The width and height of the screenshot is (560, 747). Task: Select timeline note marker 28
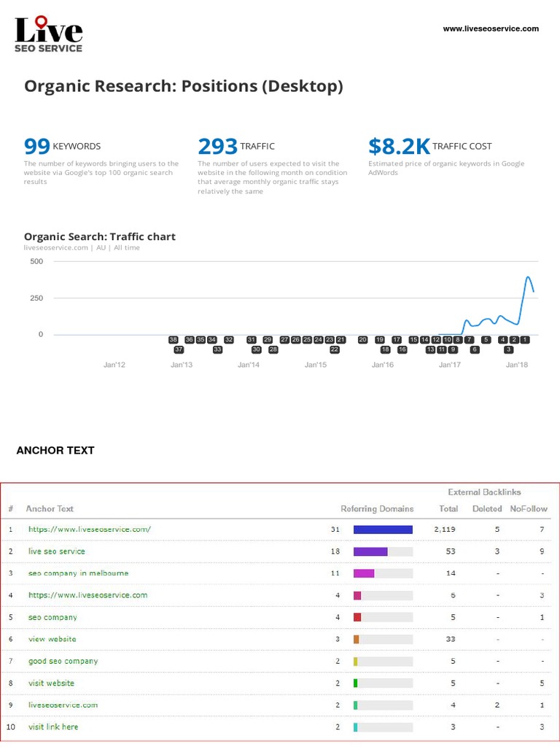coord(273,349)
